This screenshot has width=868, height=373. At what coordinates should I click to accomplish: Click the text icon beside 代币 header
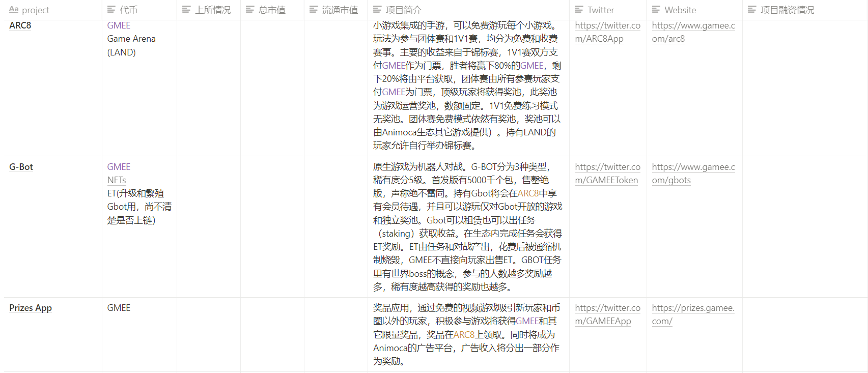(111, 10)
